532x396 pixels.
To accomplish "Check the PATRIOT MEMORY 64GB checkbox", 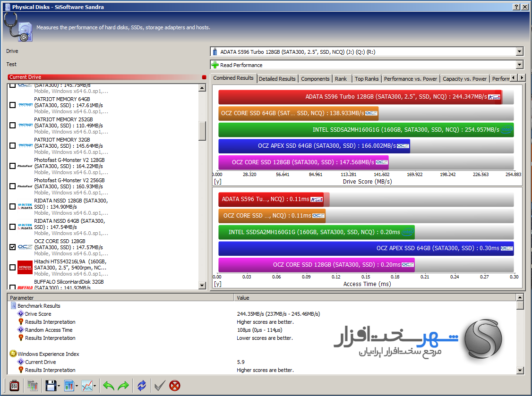I will click(x=13, y=105).
